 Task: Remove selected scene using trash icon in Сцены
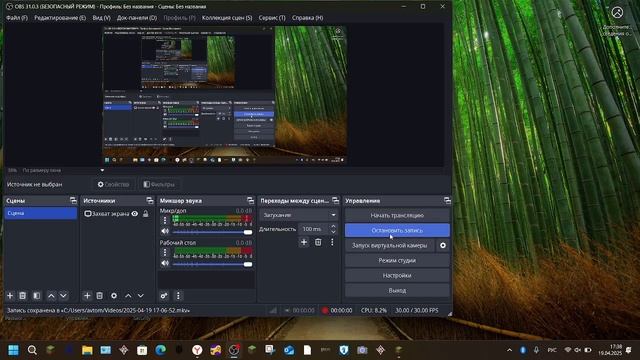tap(23, 296)
